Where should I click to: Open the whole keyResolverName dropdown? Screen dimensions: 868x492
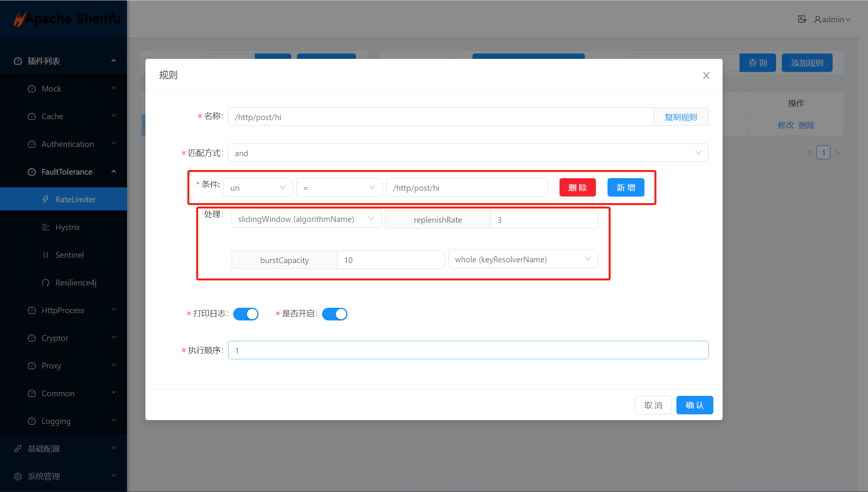coord(523,259)
